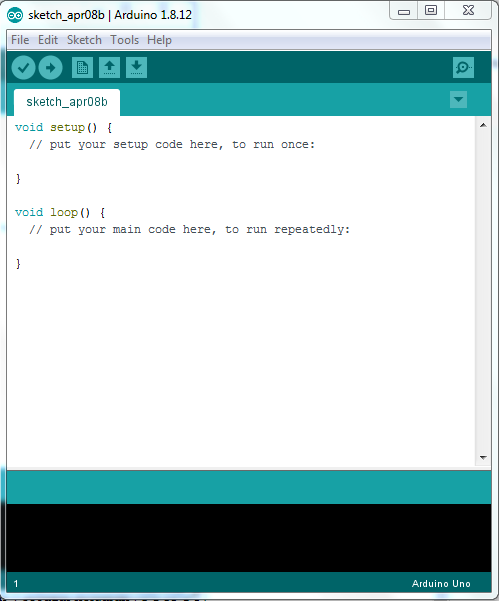Click the closing brace of loop function
The width and height of the screenshot is (499, 601).
coord(18,264)
